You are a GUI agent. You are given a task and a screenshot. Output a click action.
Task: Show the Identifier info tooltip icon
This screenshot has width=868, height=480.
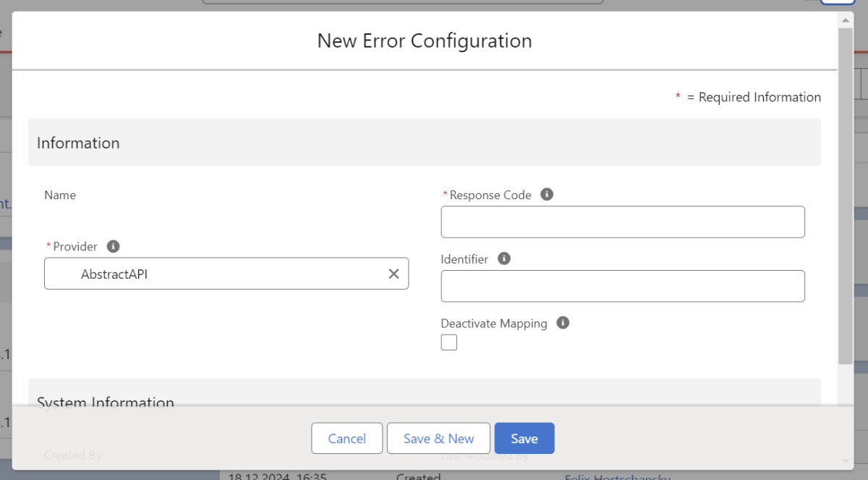pyautogui.click(x=504, y=258)
